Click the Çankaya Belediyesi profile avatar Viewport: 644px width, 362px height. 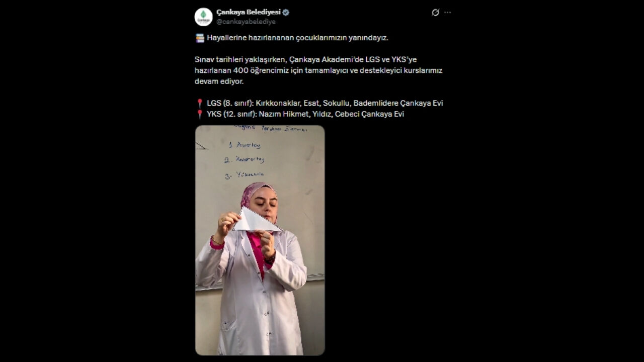pyautogui.click(x=203, y=17)
